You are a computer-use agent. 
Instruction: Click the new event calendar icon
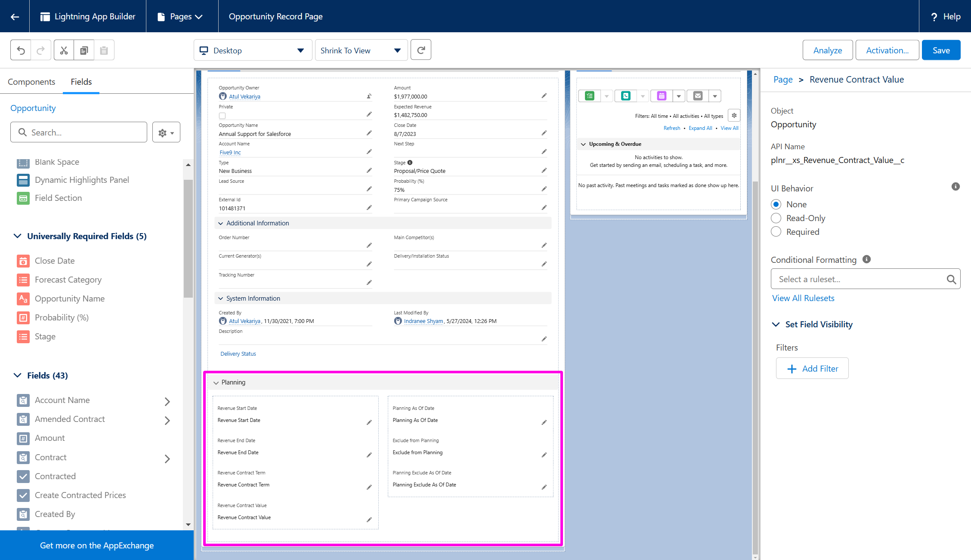click(x=662, y=96)
